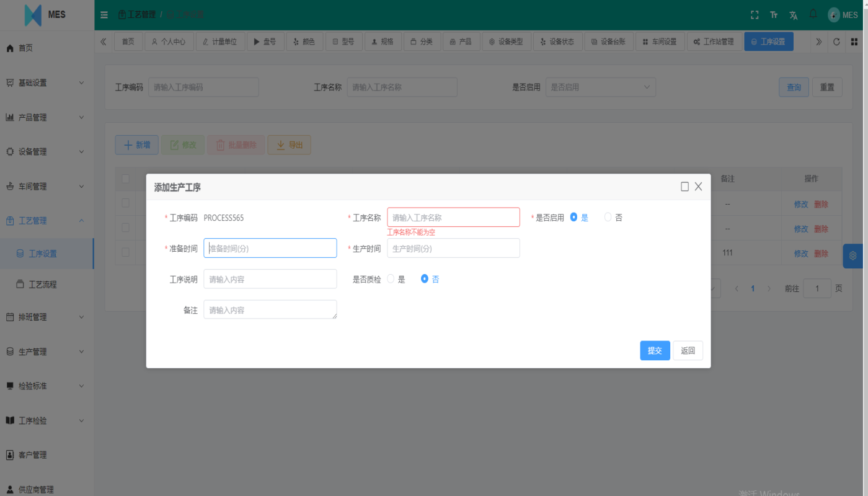Open notifications bell icon

coord(813,14)
